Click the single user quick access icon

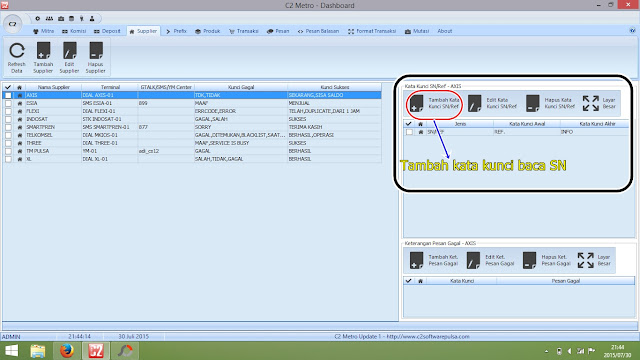(x=92, y=18)
